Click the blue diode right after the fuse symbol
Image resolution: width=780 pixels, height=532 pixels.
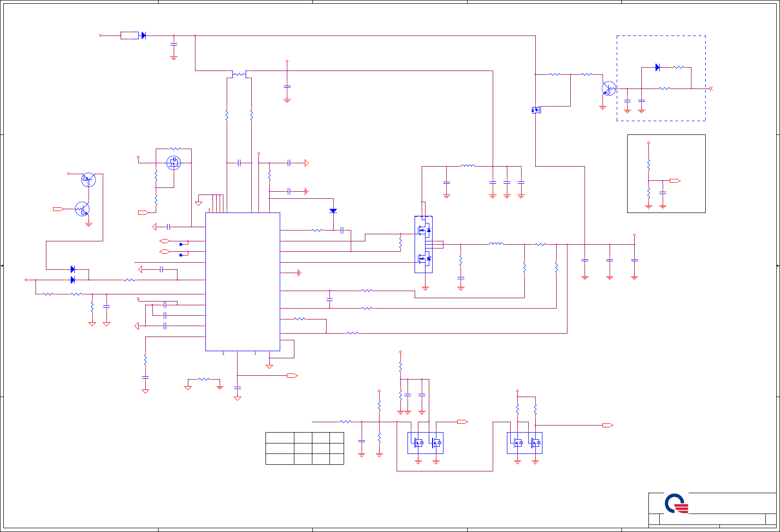tap(143, 35)
